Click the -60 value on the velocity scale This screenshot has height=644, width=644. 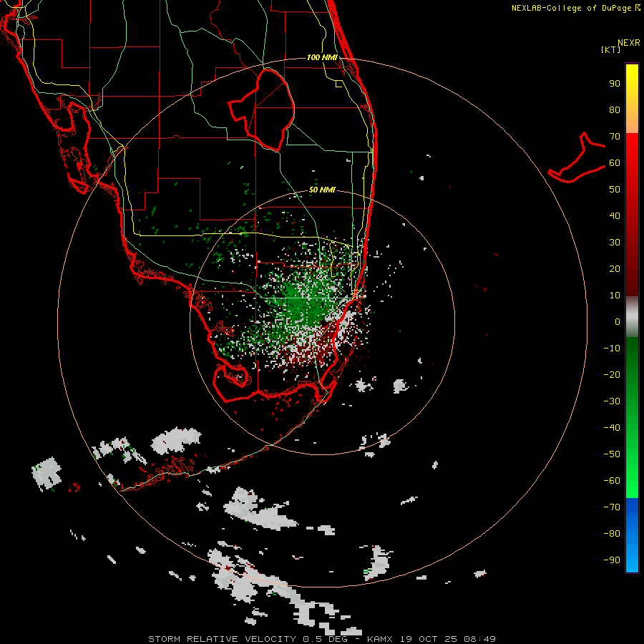[x=612, y=481]
